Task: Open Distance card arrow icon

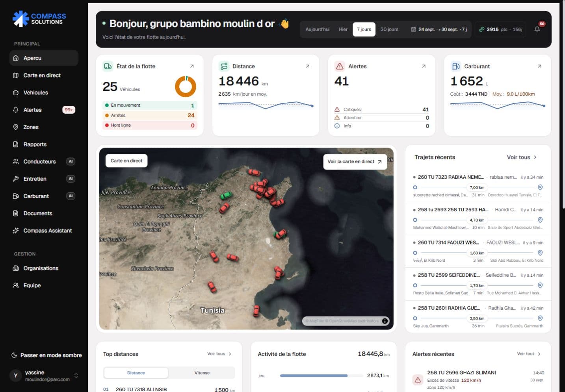Action: (308, 66)
